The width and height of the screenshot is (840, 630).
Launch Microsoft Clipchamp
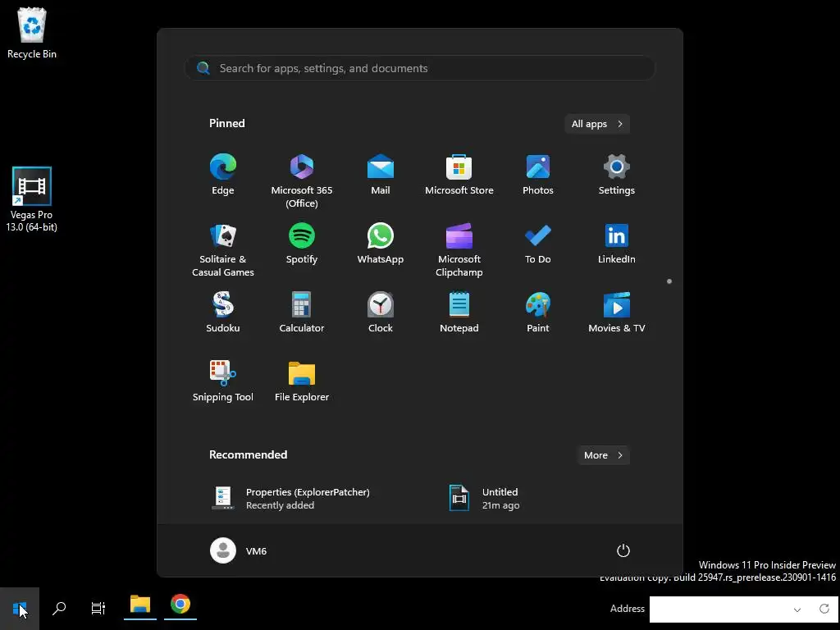click(x=459, y=250)
